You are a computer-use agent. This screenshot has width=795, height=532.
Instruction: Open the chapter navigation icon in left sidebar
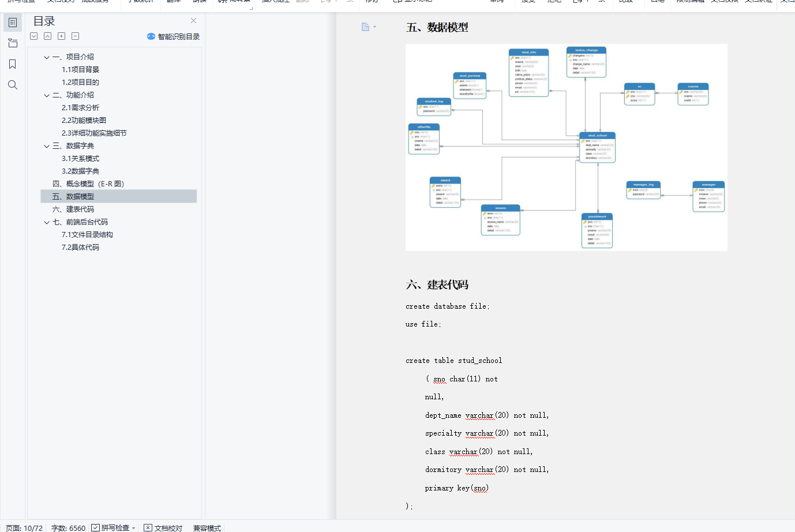(13, 43)
